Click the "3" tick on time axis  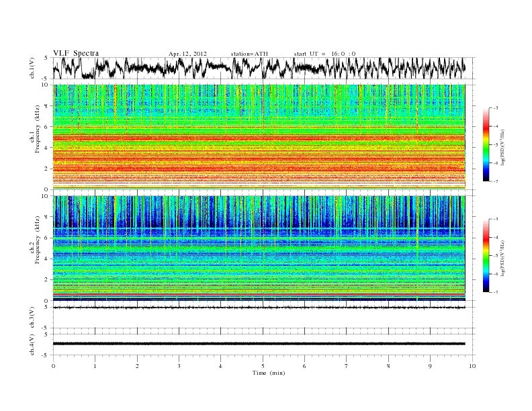pos(179,366)
